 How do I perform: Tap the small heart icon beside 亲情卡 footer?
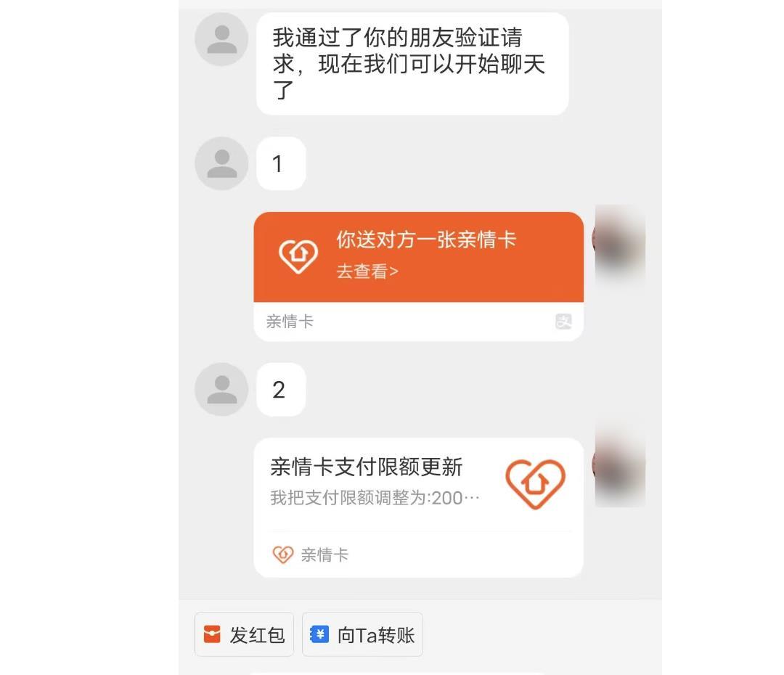pyautogui.click(x=283, y=555)
